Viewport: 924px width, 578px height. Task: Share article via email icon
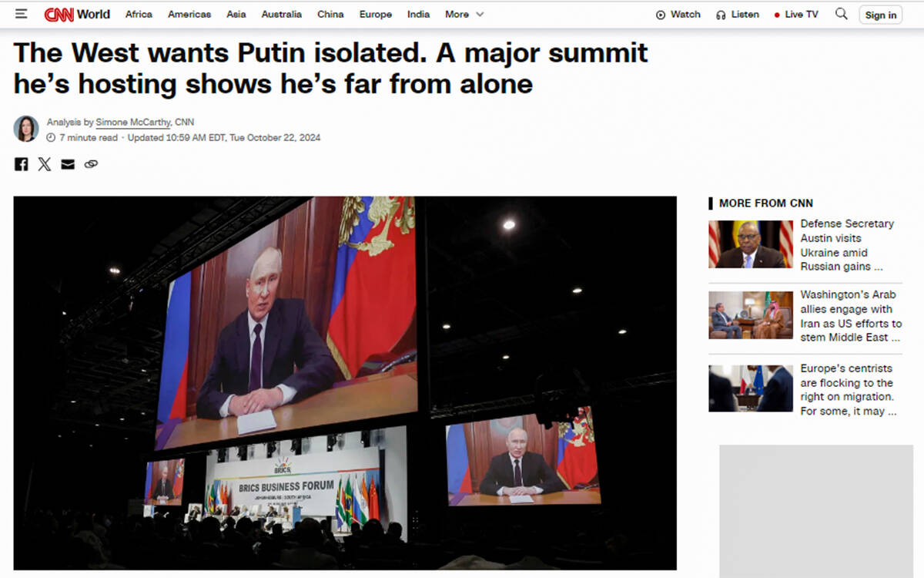[x=68, y=164]
